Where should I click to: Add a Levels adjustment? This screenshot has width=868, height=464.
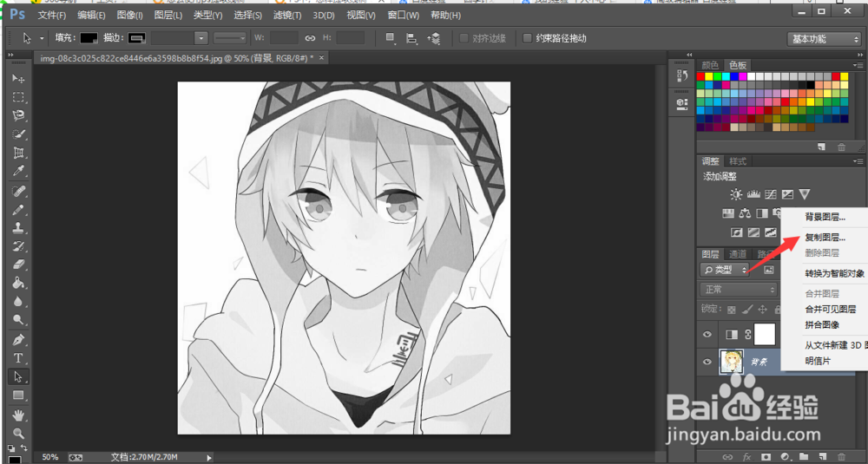pos(753,194)
